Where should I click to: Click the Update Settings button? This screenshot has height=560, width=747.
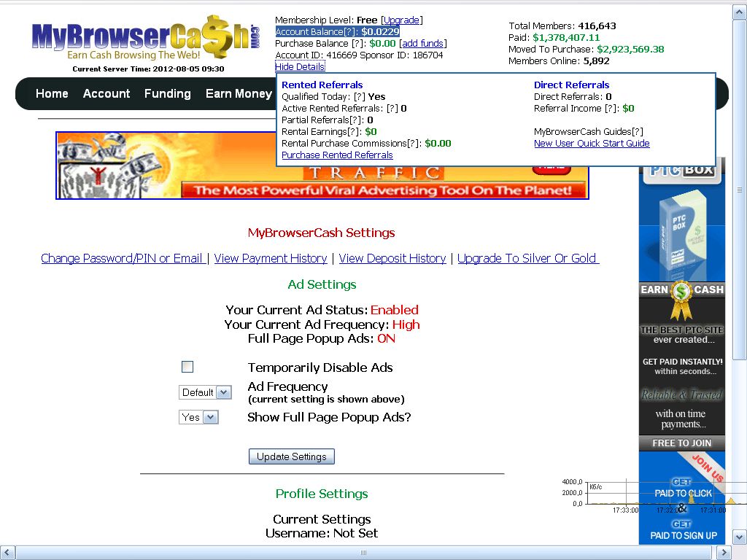click(292, 456)
